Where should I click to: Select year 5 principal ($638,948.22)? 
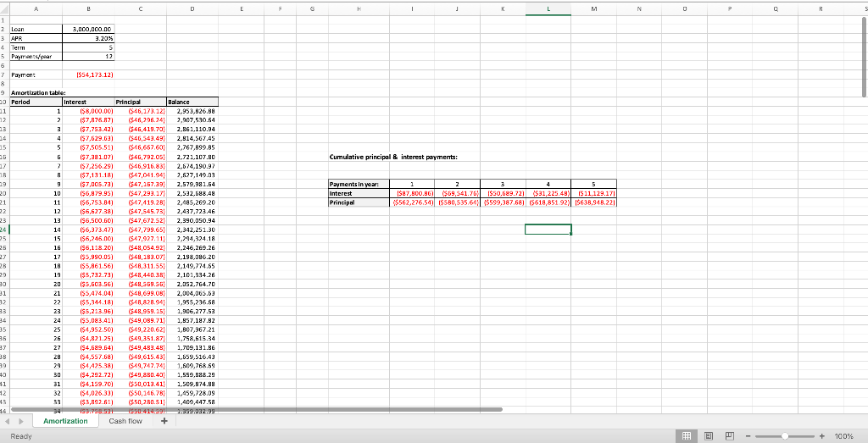[x=593, y=202]
